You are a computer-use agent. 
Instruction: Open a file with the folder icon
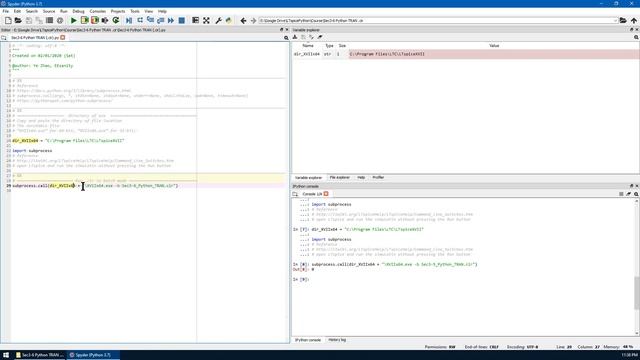[x=18, y=20]
